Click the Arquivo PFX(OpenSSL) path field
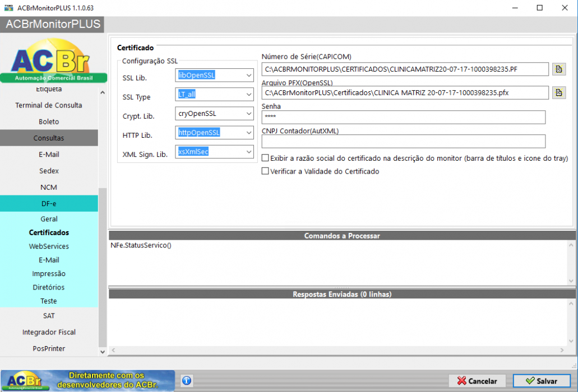Image resolution: width=578 pixels, height=392 pixels. pos(405,93)
